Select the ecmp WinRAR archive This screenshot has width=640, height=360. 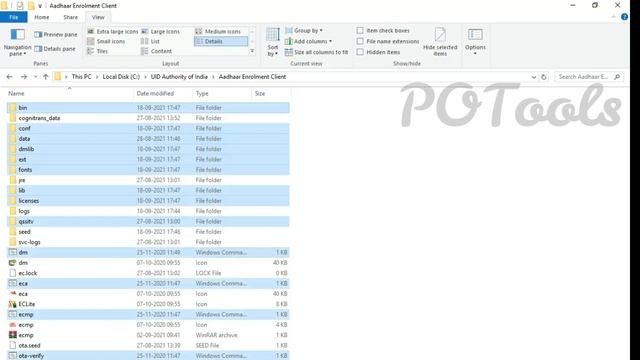point(148,335)
